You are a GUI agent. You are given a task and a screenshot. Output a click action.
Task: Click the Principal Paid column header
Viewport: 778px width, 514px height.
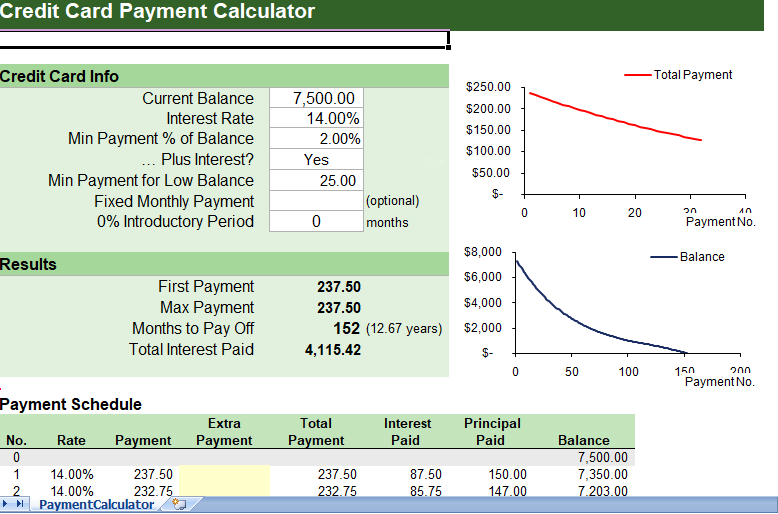coord(492,432)
